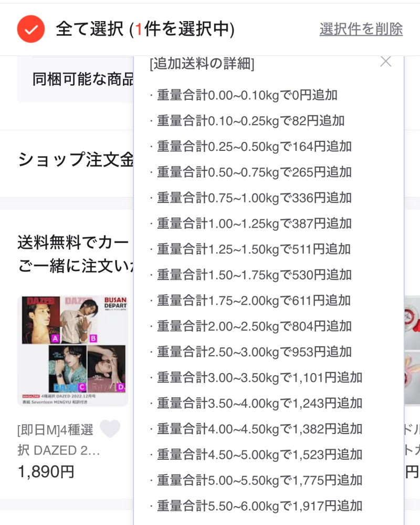Open the 同梱可能な商品 box
This screenshot has height=525, width=420.
click(x=75, y=80)
